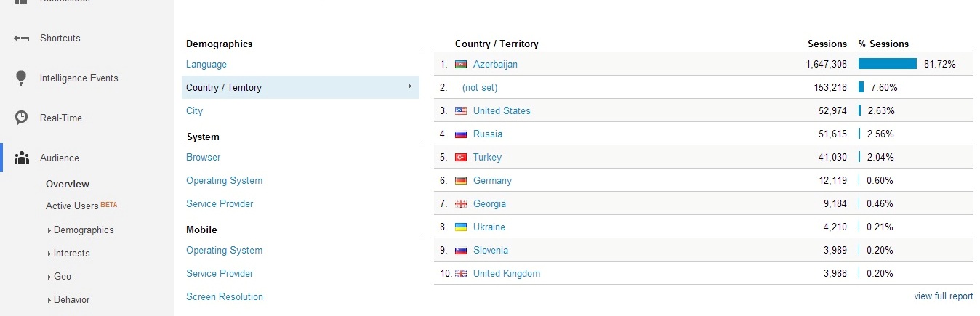
Task: Select Country / Territory dimension
Action: tap(300, 87)
